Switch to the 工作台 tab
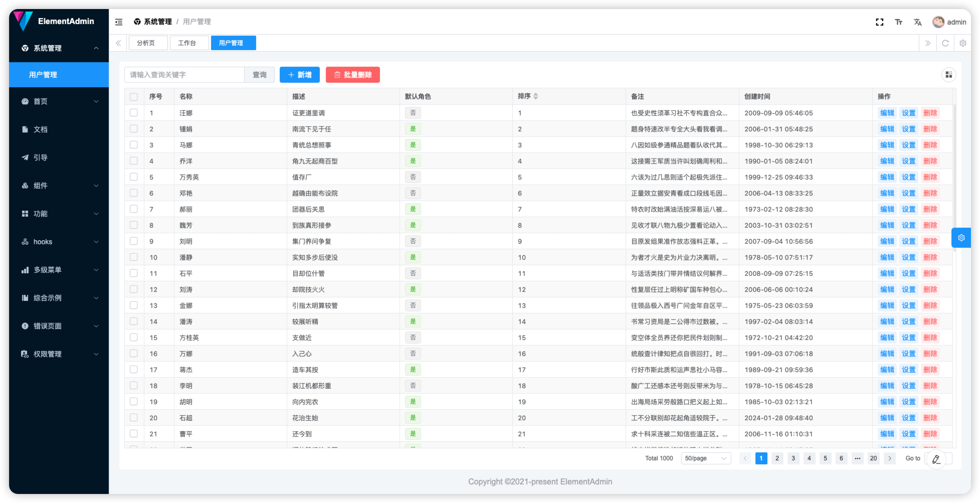 pyautogui.click(x=187, y=43)
